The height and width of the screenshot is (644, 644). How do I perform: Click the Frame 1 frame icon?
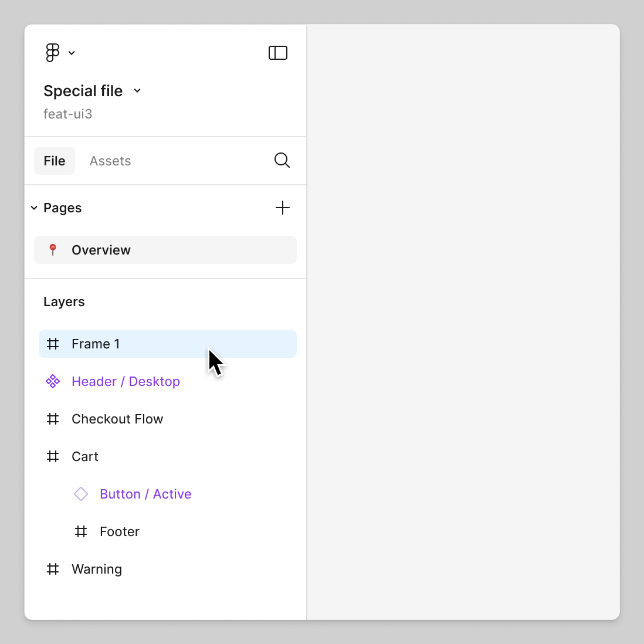(53, 344)
